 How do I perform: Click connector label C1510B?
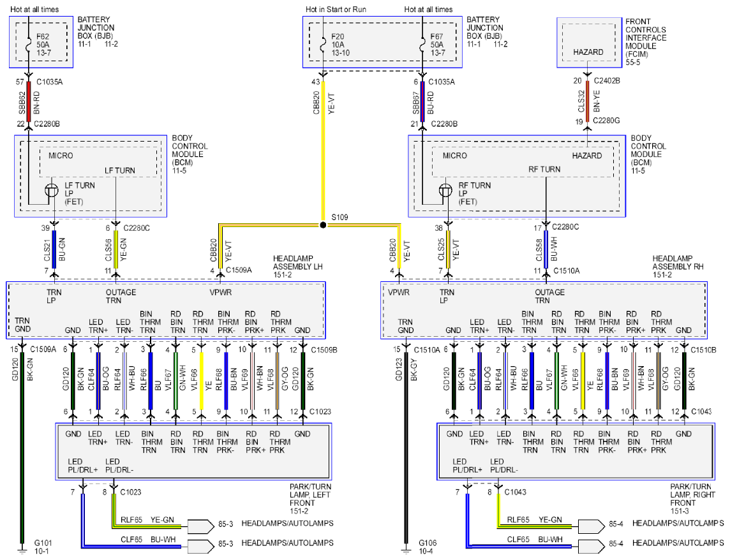coord(703,350)
